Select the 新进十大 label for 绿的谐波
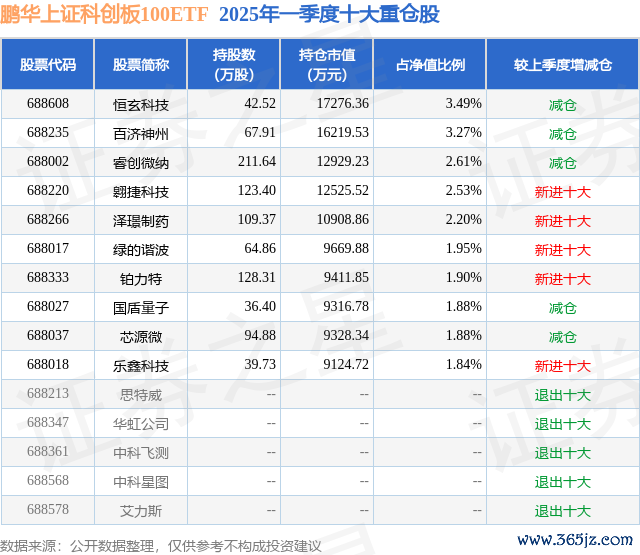Image resolution: width=640 pixels, height=555 pixels. (x=562, y=249)
